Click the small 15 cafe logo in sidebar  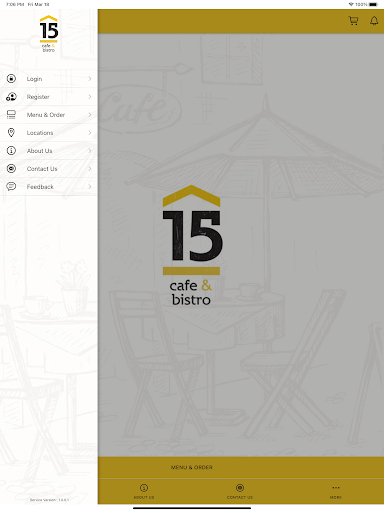(x=49, y=34)
